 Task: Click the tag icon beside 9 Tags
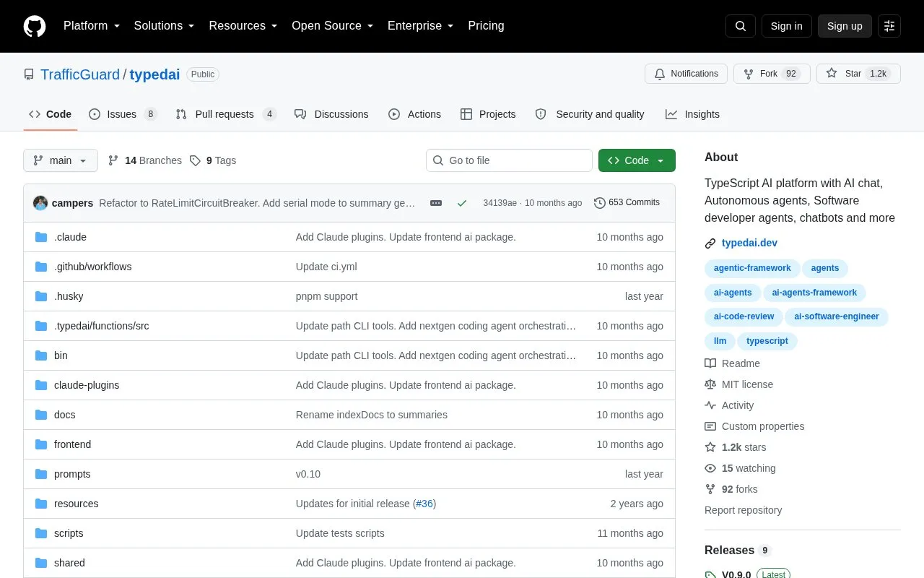[195, 160]
